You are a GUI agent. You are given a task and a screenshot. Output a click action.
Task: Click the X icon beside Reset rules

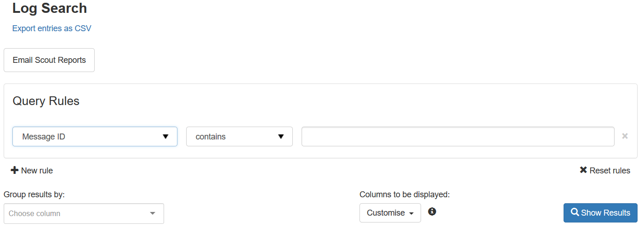click(583, 170)
